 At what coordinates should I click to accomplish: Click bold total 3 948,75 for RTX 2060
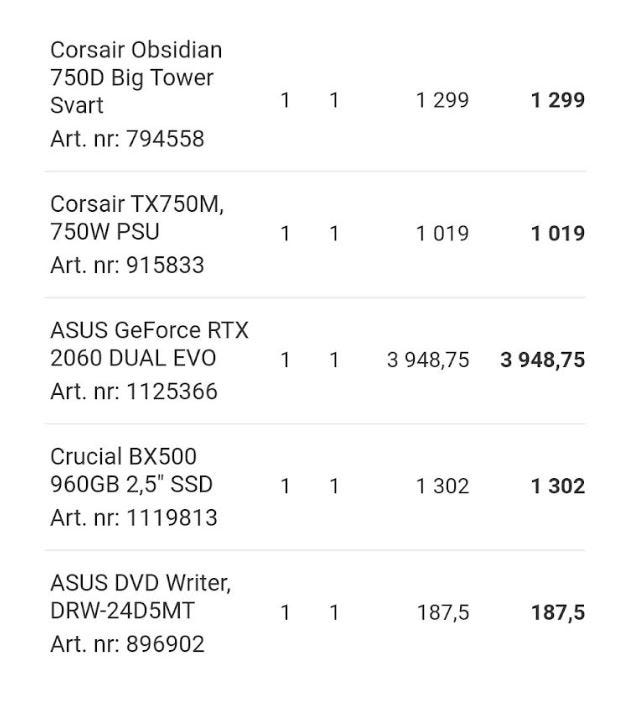pyautogui.click(x=543, y=360)
